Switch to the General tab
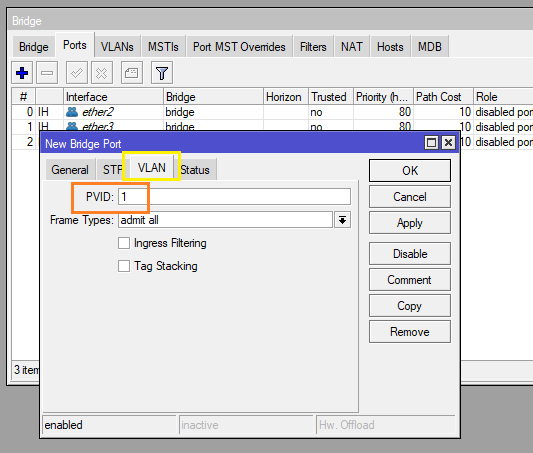533x453 pixels. click(70, 170)
